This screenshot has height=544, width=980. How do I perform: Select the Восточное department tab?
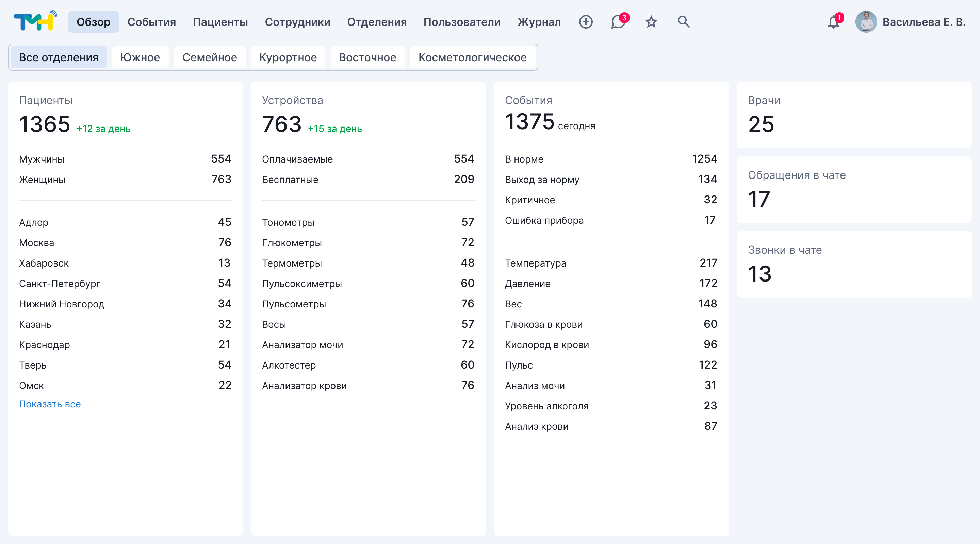(367, 57)
